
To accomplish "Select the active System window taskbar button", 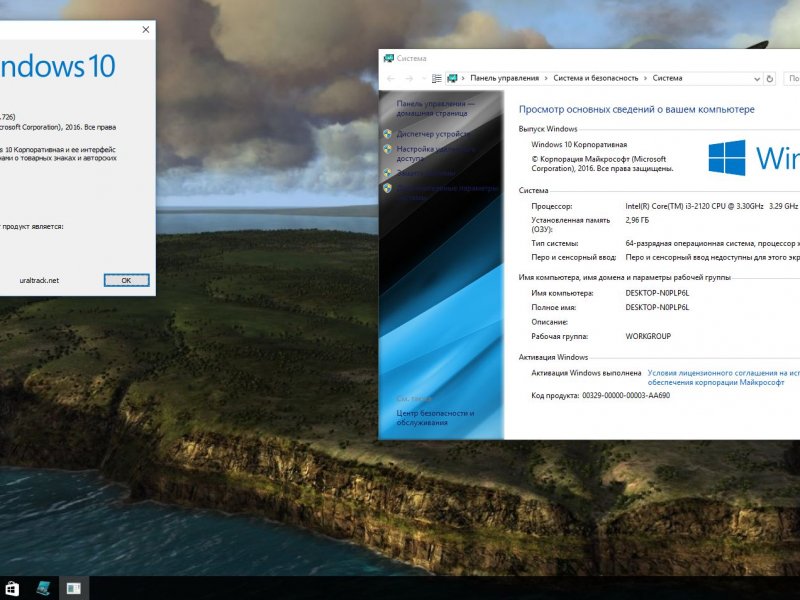I will [74, 588].
